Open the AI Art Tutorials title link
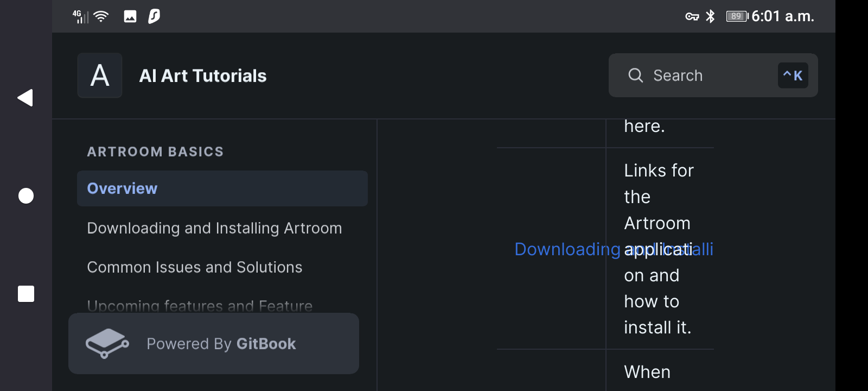The height and width of the screenshot is (391, 868). [203, 75]
